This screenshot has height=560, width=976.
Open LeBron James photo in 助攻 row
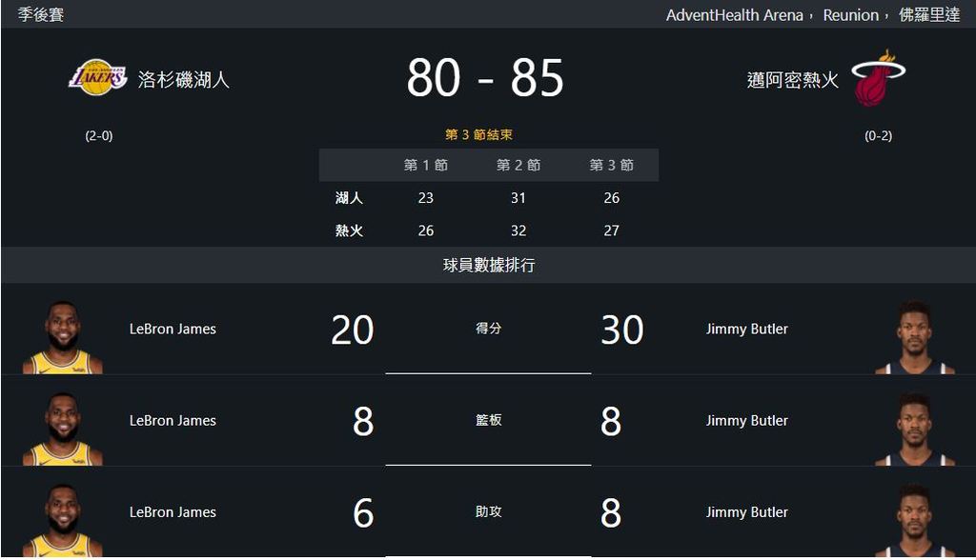(x=62, y=520)
